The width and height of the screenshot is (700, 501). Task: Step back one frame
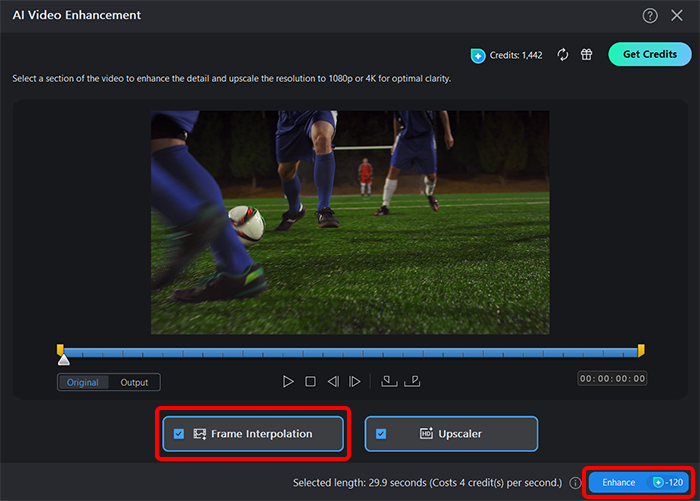coord(333,382)
